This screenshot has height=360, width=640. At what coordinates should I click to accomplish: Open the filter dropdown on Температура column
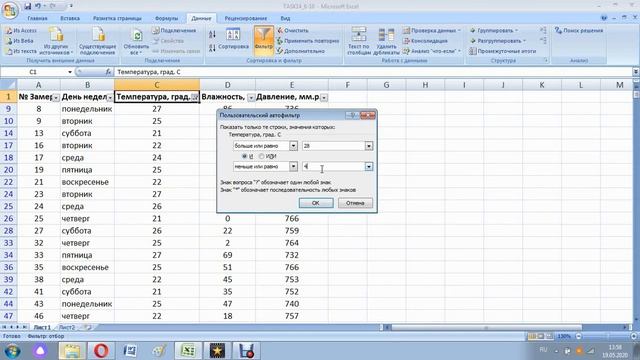195,98
